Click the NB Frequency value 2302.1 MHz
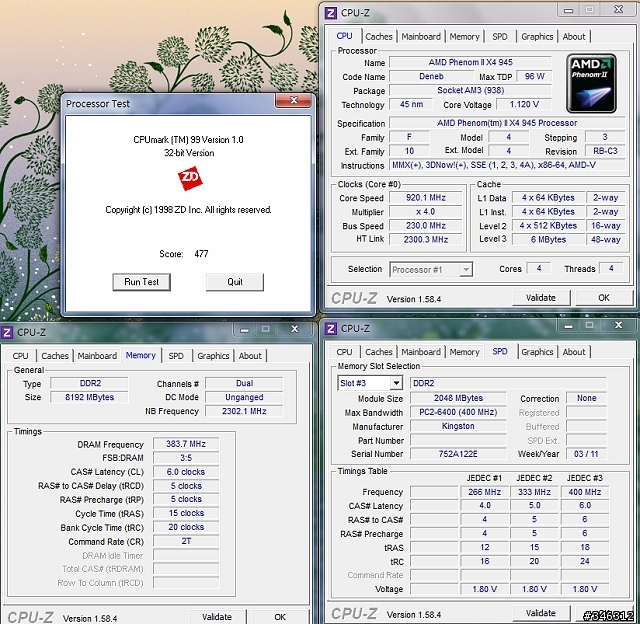 [244, 411]
